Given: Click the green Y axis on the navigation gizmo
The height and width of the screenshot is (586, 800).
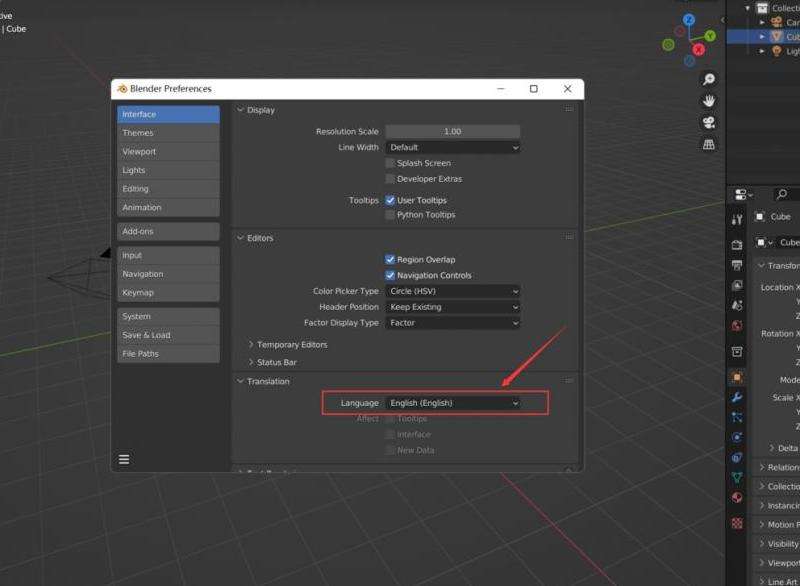Looking at the screenshot, I should (710, 36).
